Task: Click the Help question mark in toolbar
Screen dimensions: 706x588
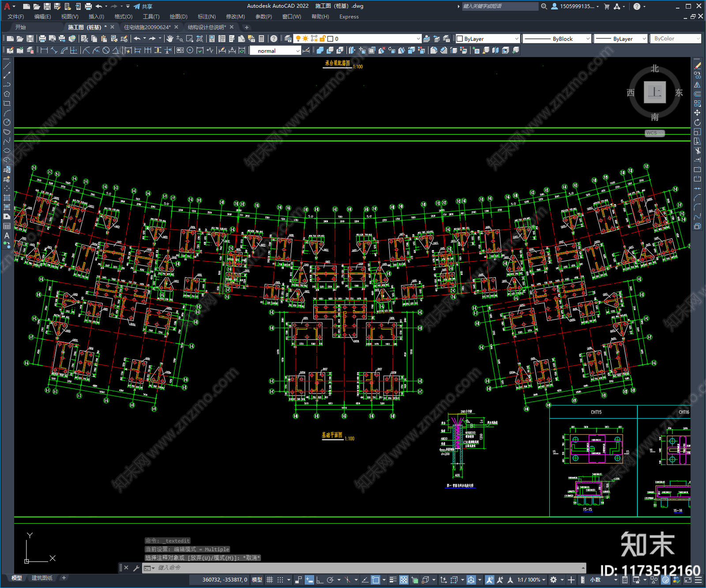Action: (274, 39)
